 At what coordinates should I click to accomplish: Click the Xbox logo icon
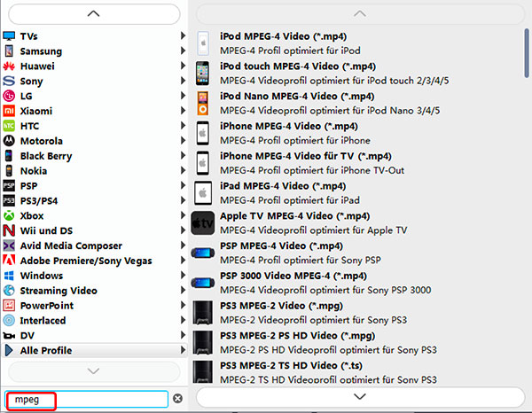tap(9, 215)
